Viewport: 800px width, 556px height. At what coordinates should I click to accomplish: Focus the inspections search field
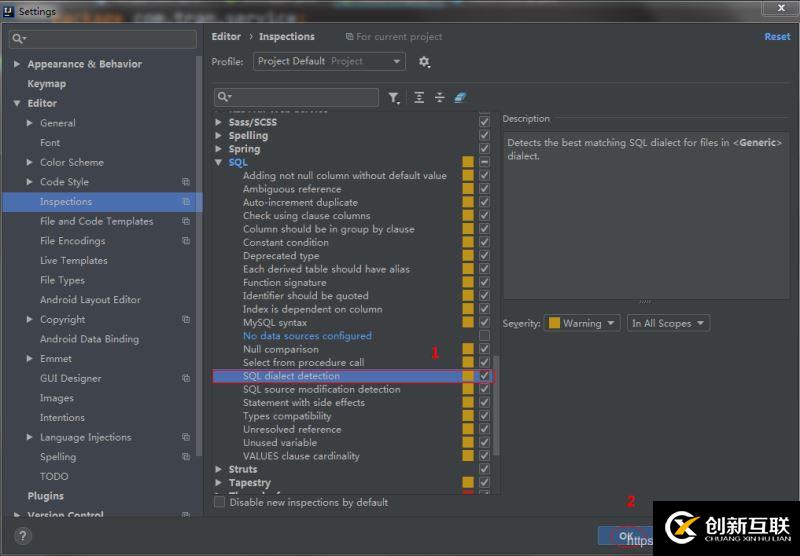click(x=296, y=97)
